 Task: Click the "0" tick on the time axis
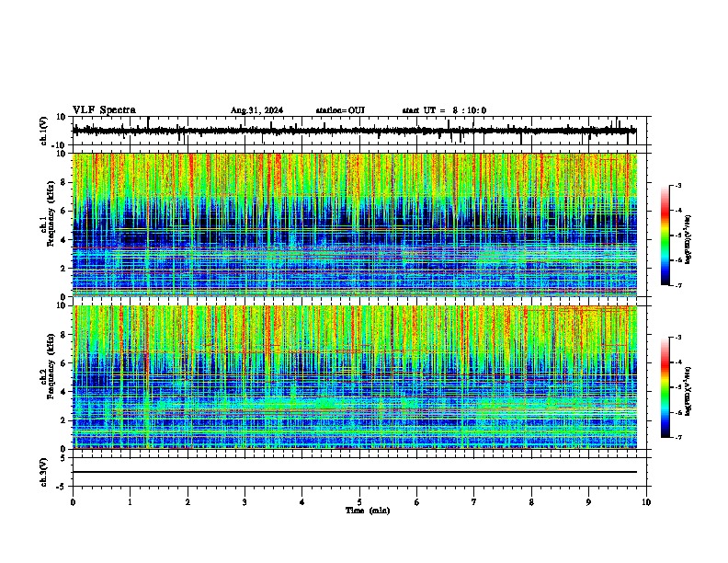tap(73, 502)
